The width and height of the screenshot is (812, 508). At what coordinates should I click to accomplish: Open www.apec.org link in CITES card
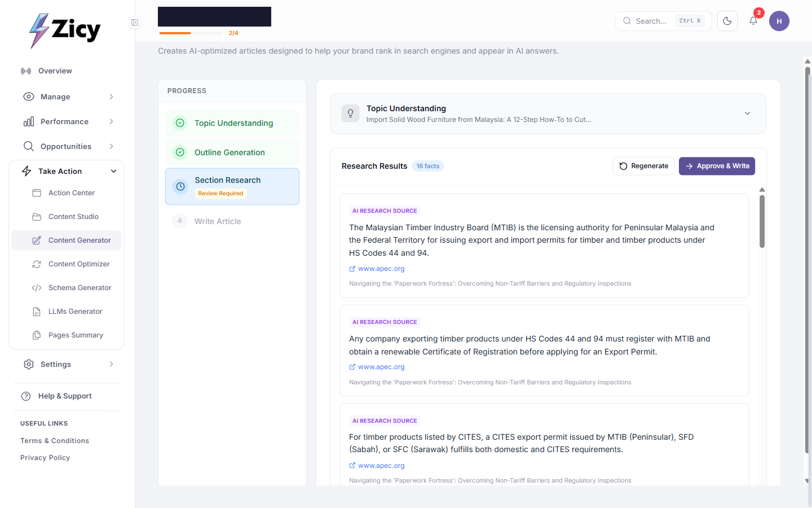(x=381, y=466)
